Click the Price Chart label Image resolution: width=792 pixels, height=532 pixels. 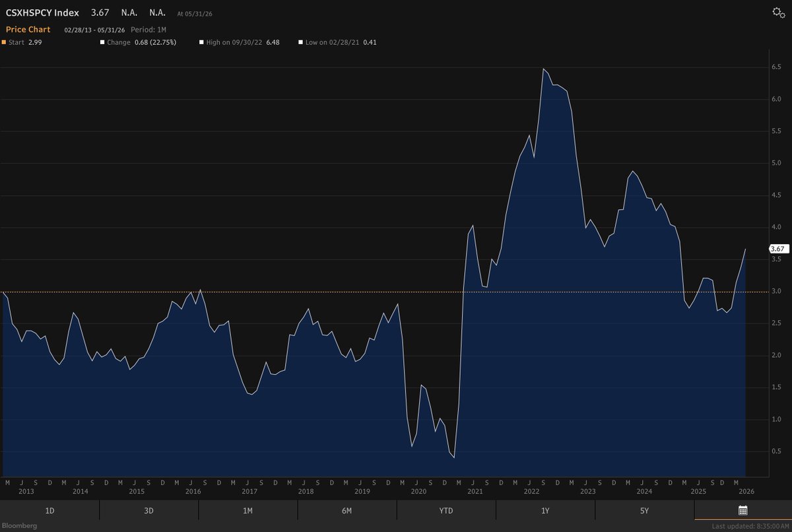pyautogui.click(x=28, y=29)
